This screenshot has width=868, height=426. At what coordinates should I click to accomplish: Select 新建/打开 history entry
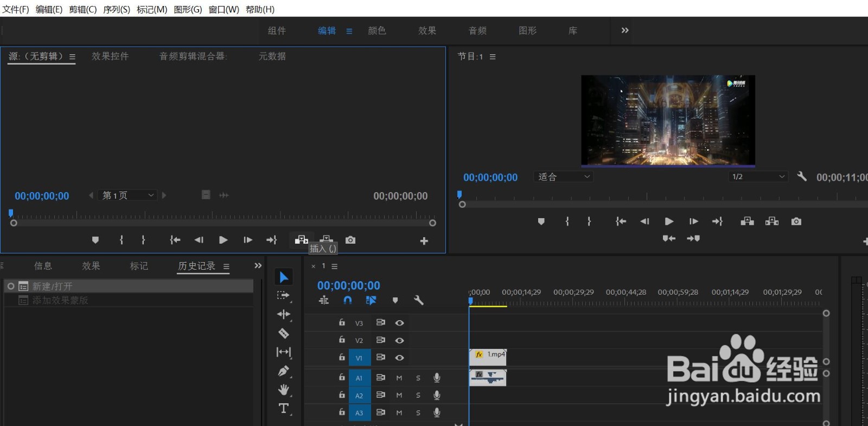[x=129, y=286]
